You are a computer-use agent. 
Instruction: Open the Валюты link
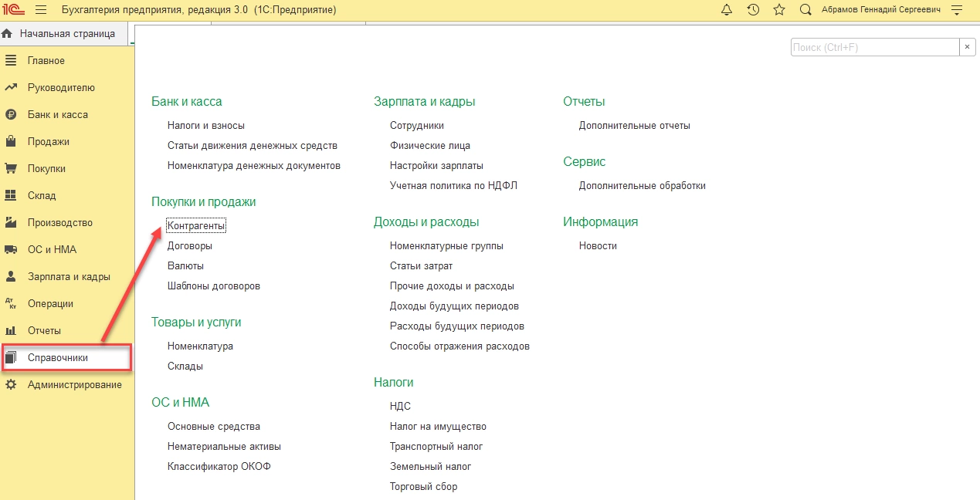coord(185,266)
